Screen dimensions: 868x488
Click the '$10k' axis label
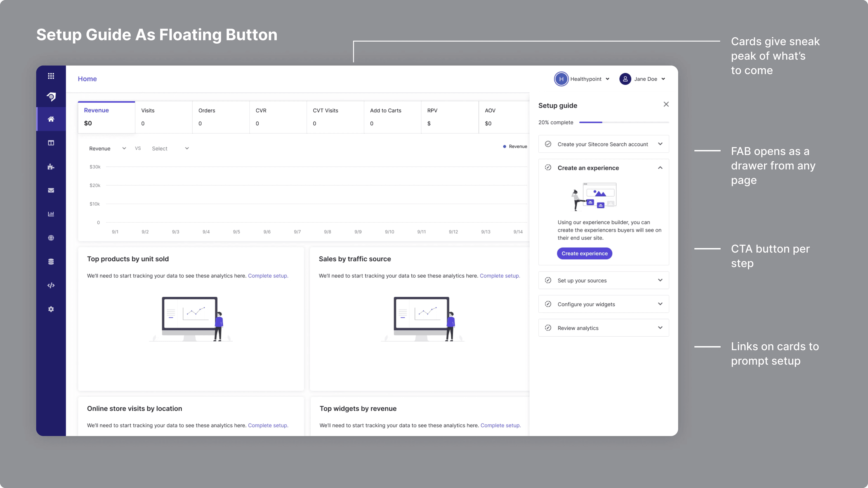point(95,204)
